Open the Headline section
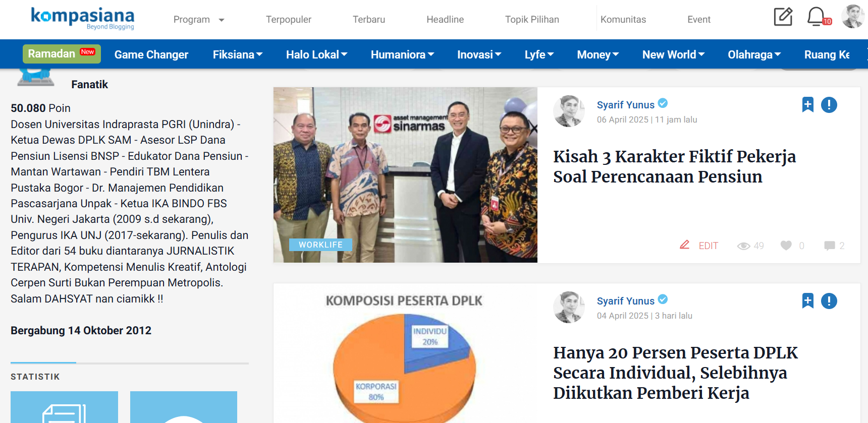The height and width of the screenshot is (423, 868). [x=445, y=20]
